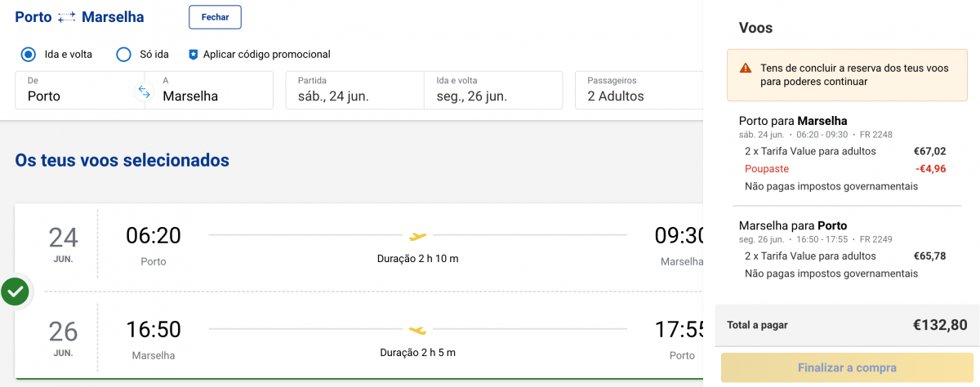Click the round-trip arrows icon beside Porto title

(x=67, y=16)
